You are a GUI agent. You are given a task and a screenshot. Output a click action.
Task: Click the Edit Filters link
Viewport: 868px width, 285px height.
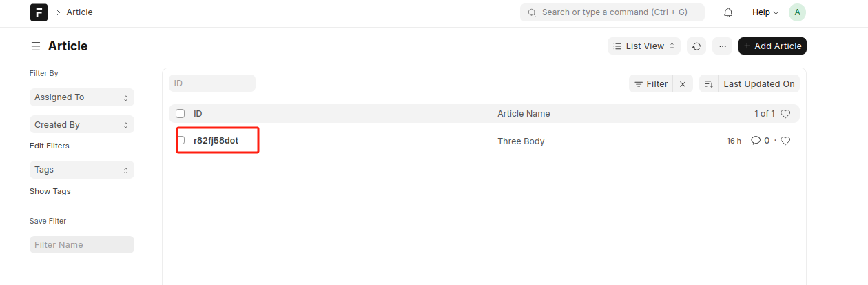(50, 146)
